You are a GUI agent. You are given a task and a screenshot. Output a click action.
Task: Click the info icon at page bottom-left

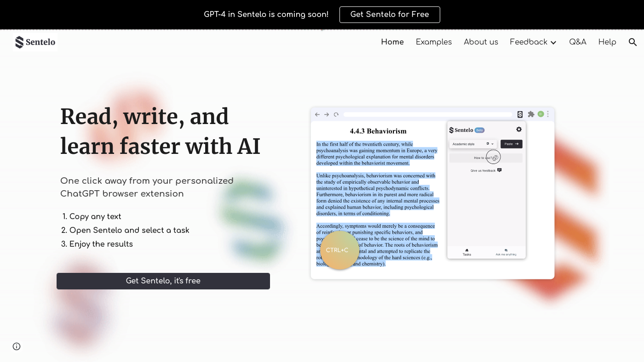(17, 346)
